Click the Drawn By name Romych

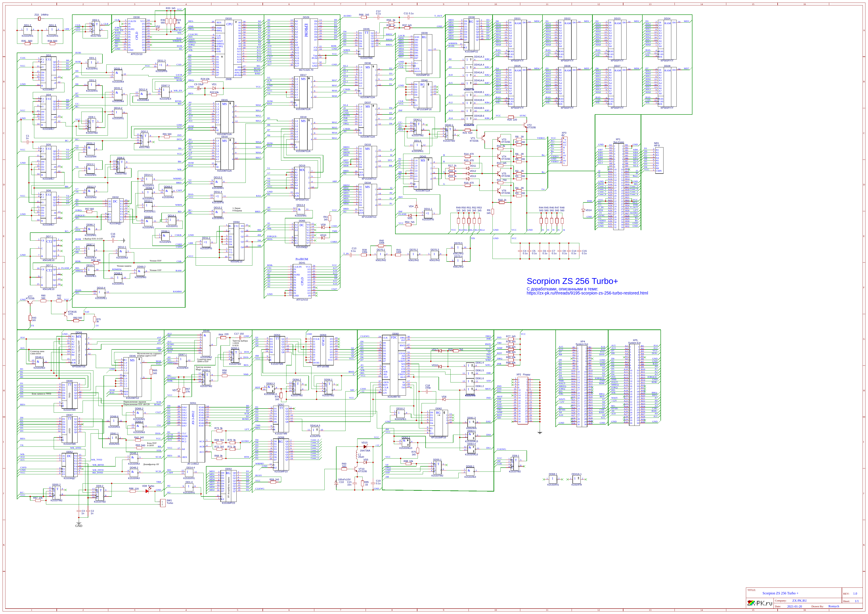[833, 606]
